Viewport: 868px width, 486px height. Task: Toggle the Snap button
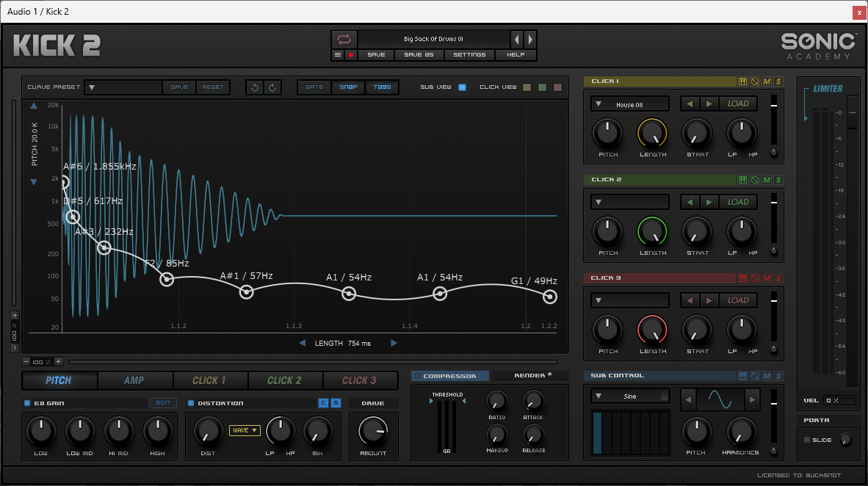[x=348, y=87]
